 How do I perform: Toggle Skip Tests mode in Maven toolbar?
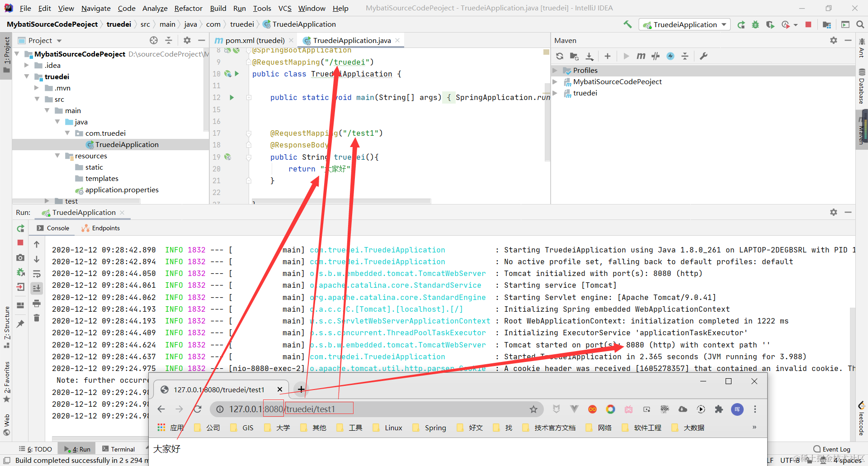670,56
